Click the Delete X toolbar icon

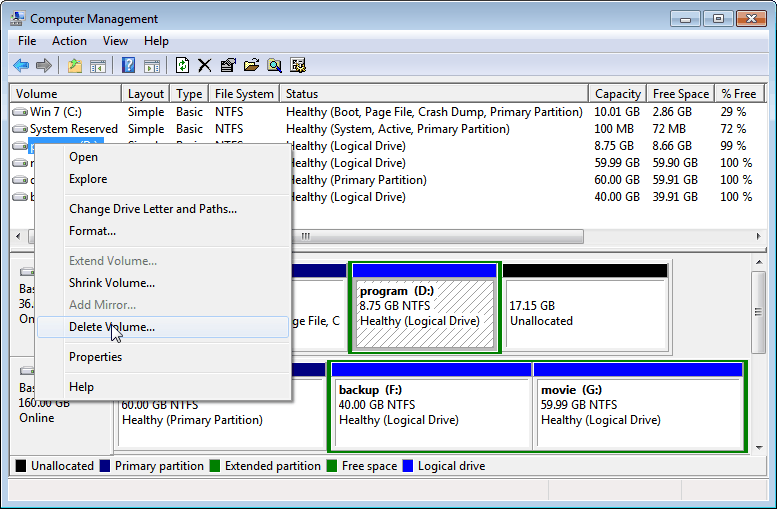point(205,65)
